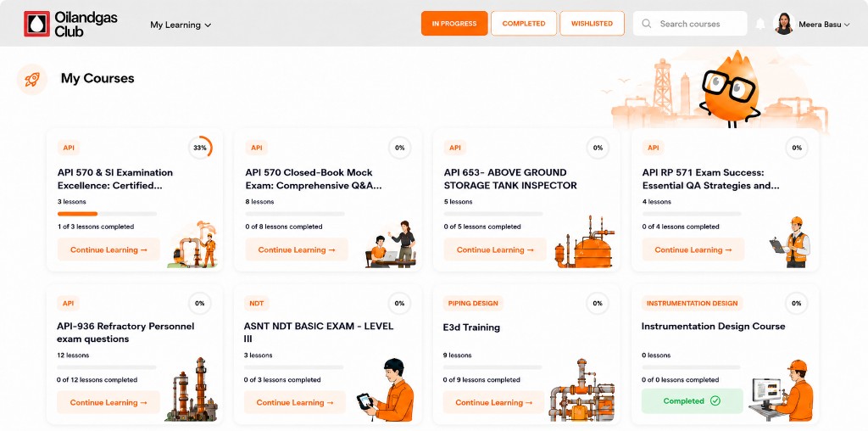This screenshot has width=868, height=431.
Task: Click the INSTRUMENTATION DESIGN category tag
Action: (x=692, y=303)
